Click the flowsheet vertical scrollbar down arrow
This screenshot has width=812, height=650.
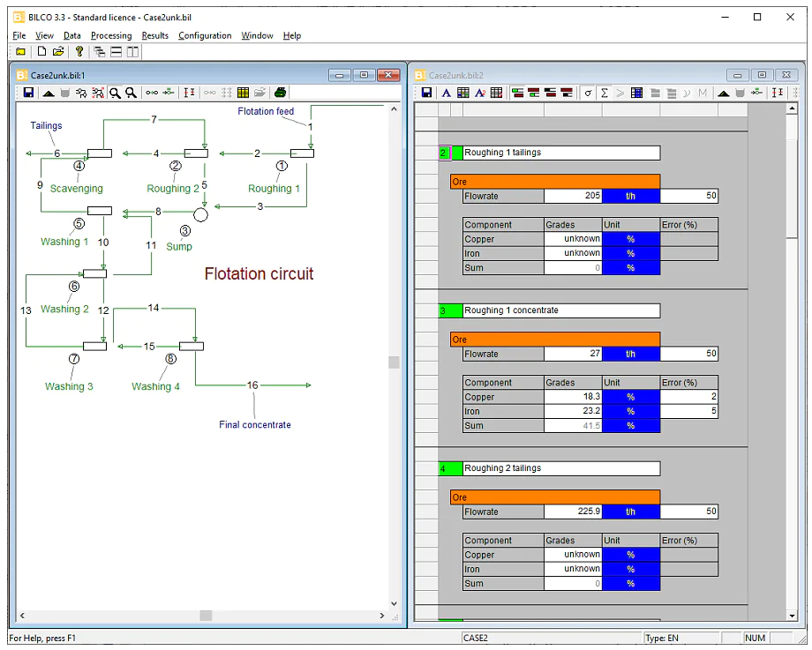point(395,603)
